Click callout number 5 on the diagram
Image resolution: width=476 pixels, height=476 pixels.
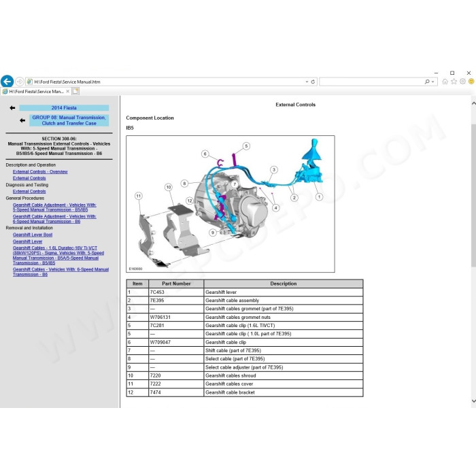[x=246, y=146]
